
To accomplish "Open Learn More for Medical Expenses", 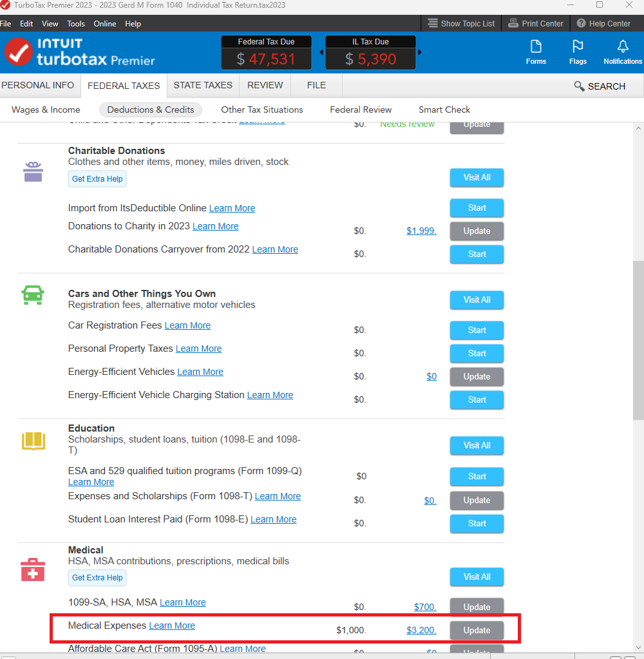I will (x=172, y=626).
